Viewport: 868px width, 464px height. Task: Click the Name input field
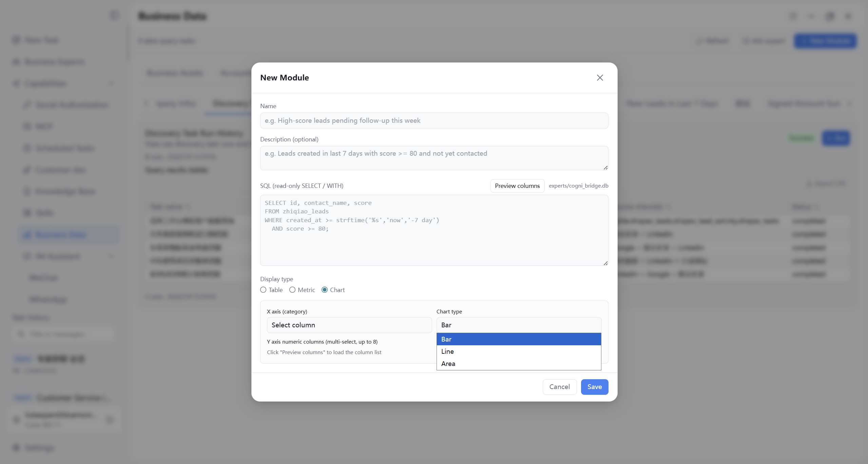point(434,120)
